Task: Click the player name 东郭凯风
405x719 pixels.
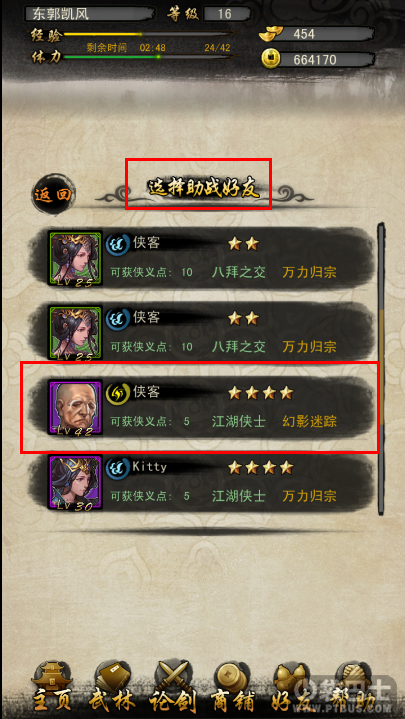Action: 60,14
